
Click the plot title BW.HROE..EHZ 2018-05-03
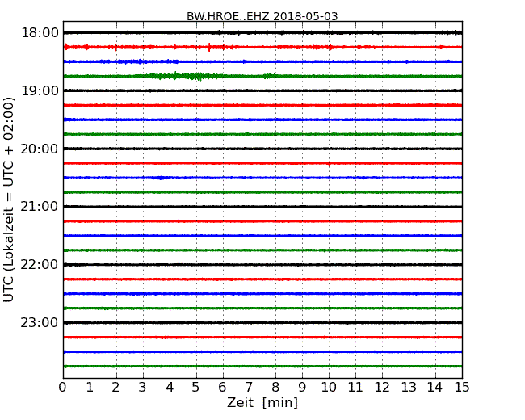(262, 16)
